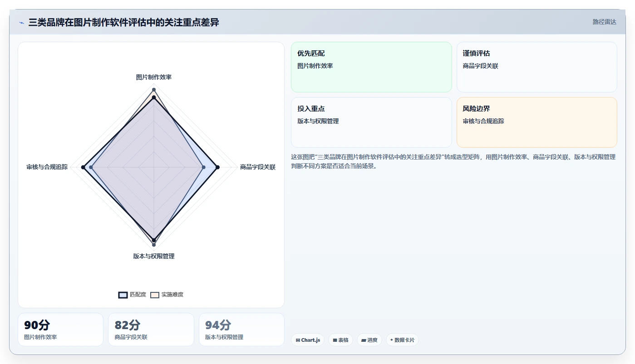Viewport: 635px width, 364px height.
Task: Open the 路径雷达 link in the header
Action: tap(604, 22)
